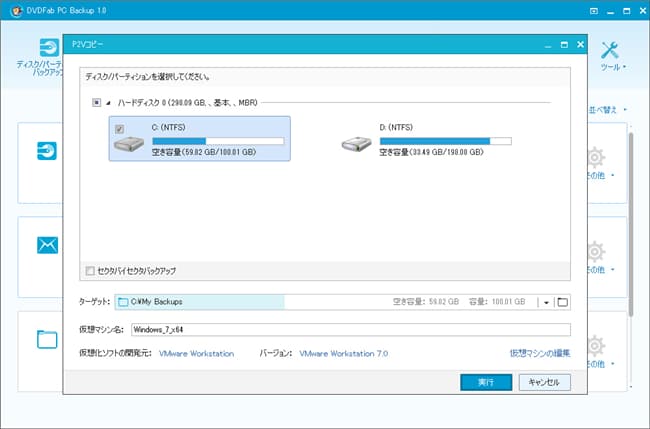Click the folder icon in the left panel

tap(48, 338)
